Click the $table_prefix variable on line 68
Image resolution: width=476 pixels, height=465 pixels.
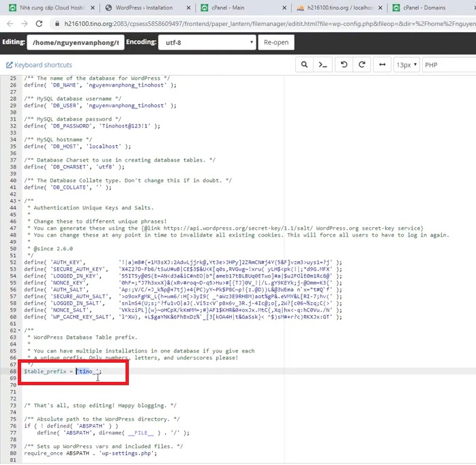(x=45, y=371)
